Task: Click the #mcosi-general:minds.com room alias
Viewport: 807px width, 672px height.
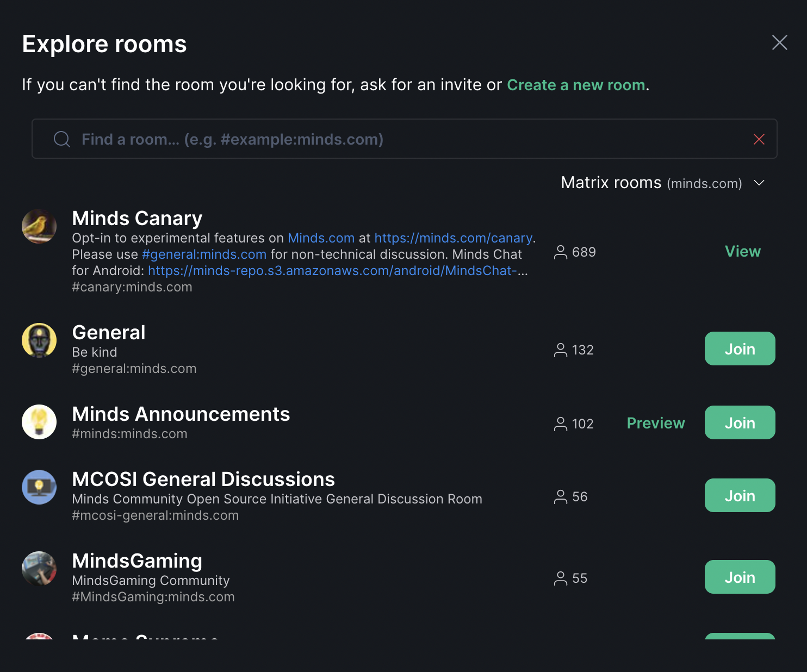Action: coord(155,515)
